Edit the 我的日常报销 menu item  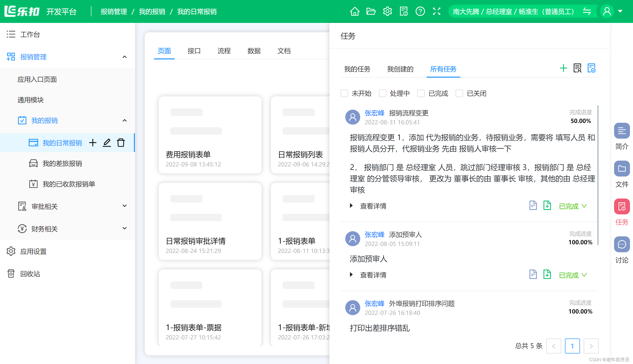(107, 143)
